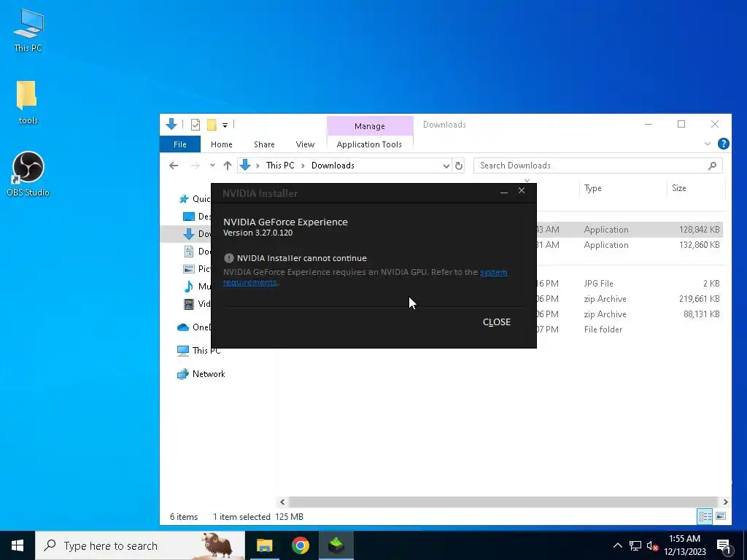
Task: Click CLOSE in NVIDIA Installer dialog
Action: [x=496, y=322]
